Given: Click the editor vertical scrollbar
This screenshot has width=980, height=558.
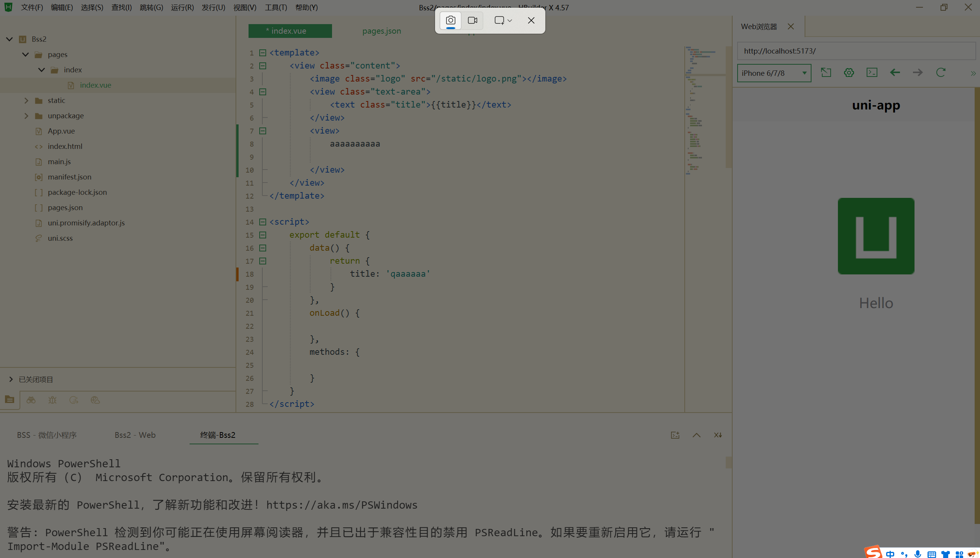Looking at the screenshot, I should pyautogui.click(x=728, y=107).
